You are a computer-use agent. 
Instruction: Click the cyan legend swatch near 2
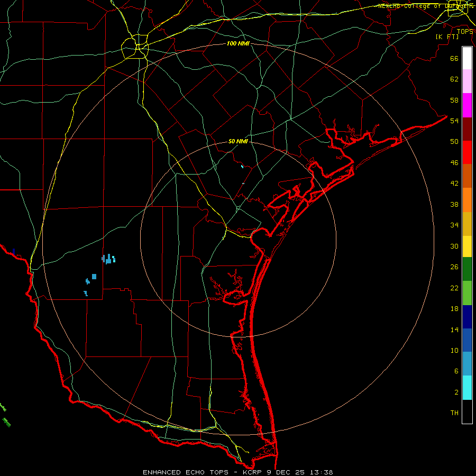467,388
